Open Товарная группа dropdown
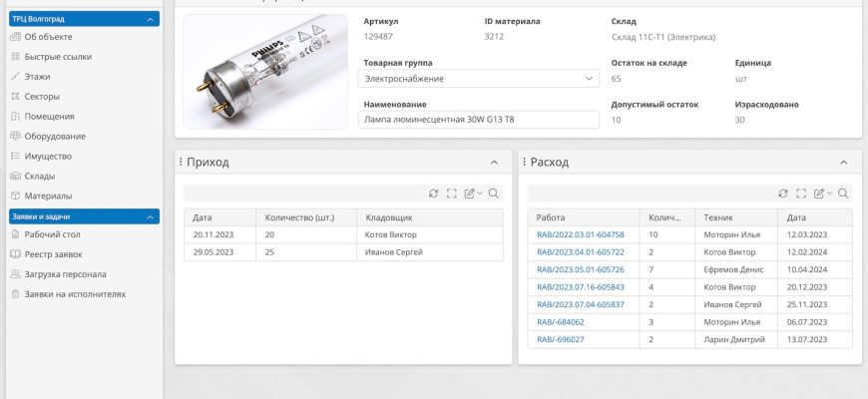The image size is (868, 399). pyautogui.click(x=478, y=79)
